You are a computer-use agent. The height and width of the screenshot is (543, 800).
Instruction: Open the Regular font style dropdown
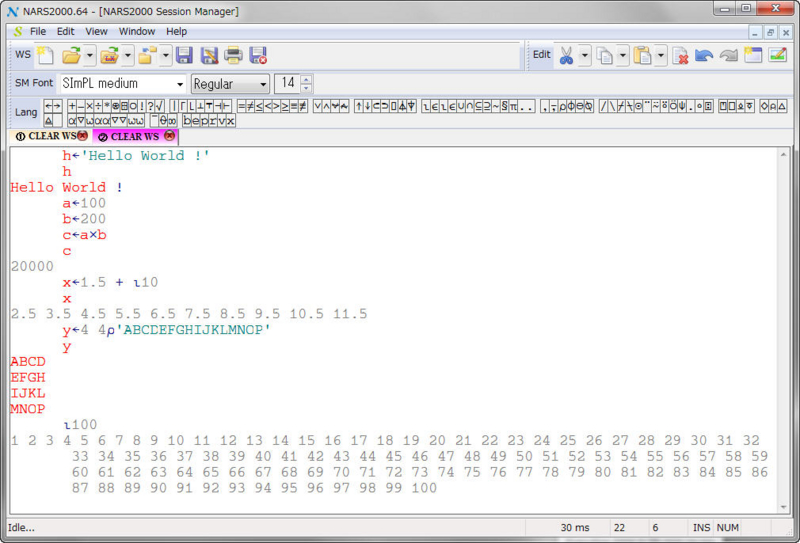[x=263, y=84]
